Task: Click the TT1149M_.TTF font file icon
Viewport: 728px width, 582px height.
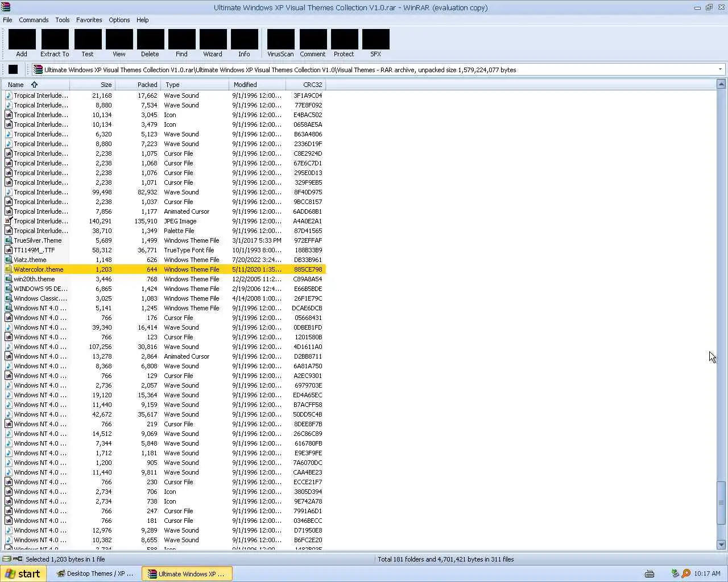Action: click(9, 250)
